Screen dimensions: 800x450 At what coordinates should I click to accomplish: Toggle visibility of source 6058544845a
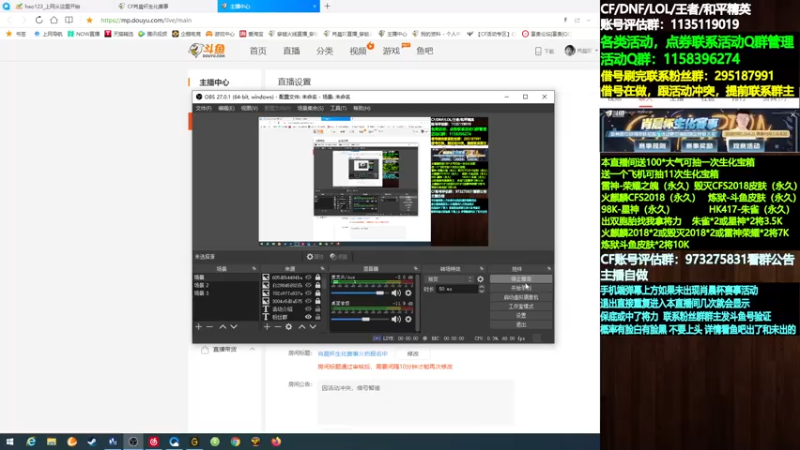click(308, 278)
